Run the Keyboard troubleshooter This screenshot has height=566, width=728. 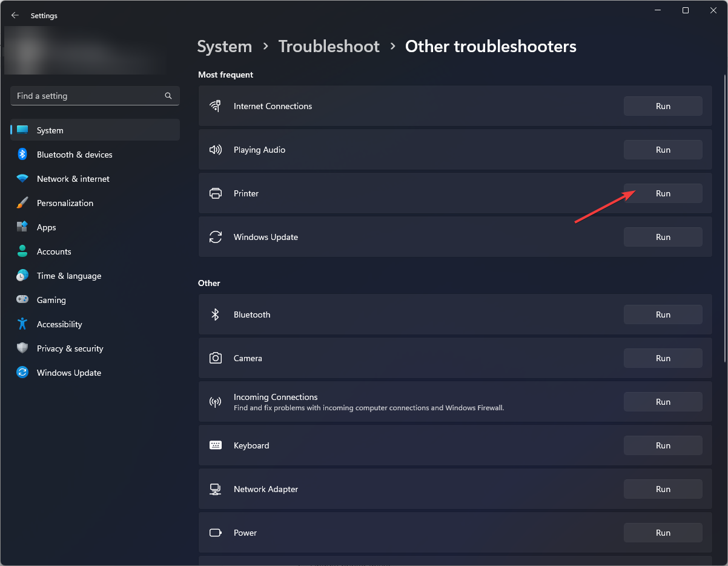click(x=663, y=445)
